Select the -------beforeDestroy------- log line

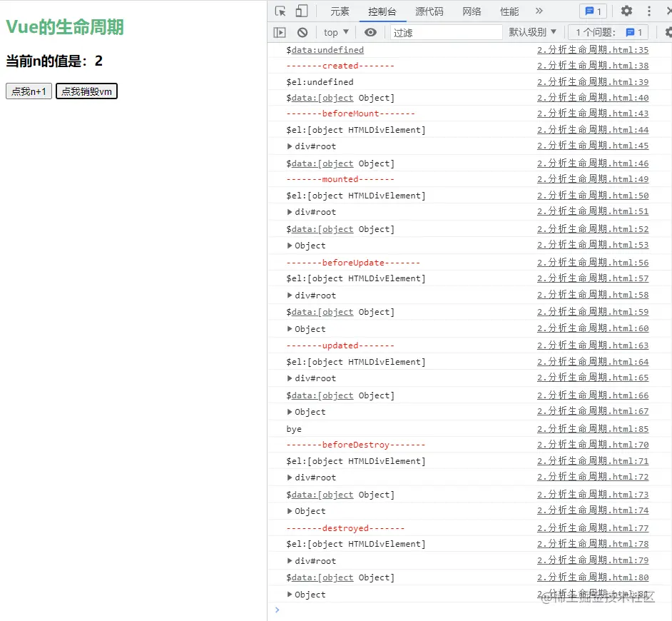pos(356,445)
